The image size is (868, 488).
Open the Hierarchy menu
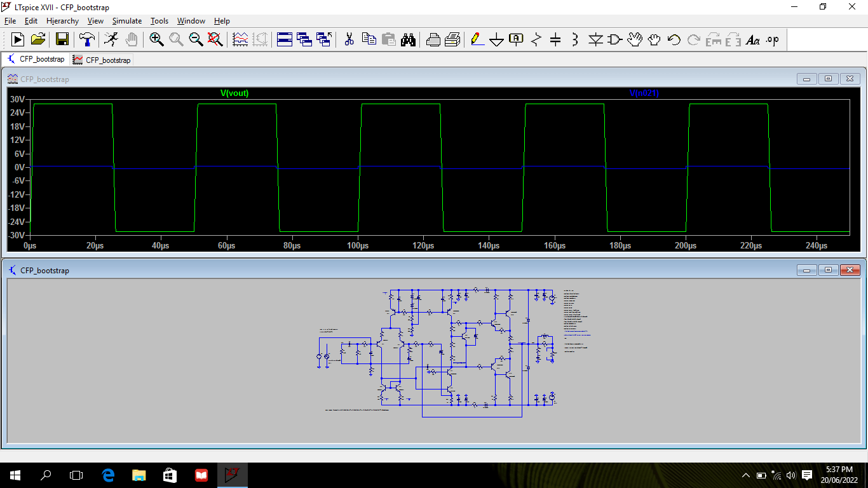(62, 21)
